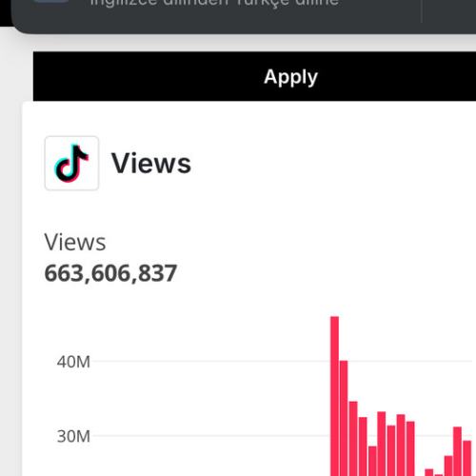Select the fourth bar from left
This screenshot has height=476, width=476.
tap(363, 446)
